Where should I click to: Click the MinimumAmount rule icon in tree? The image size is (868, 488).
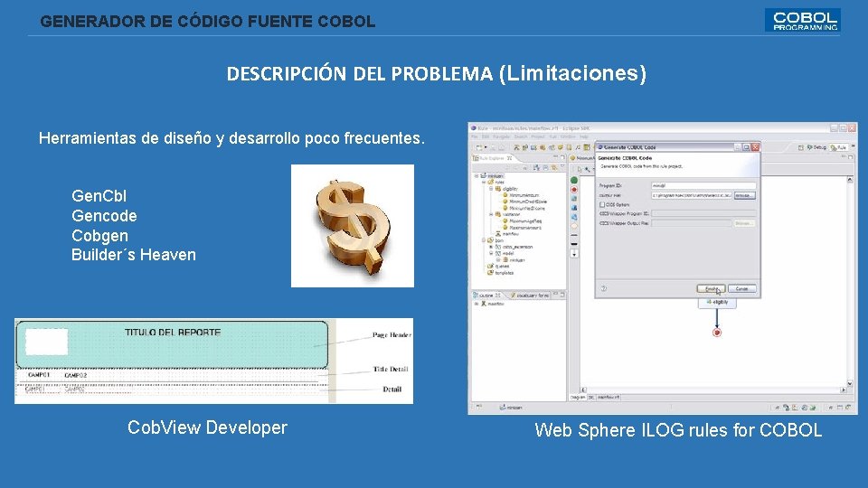(x=505, y=195)
